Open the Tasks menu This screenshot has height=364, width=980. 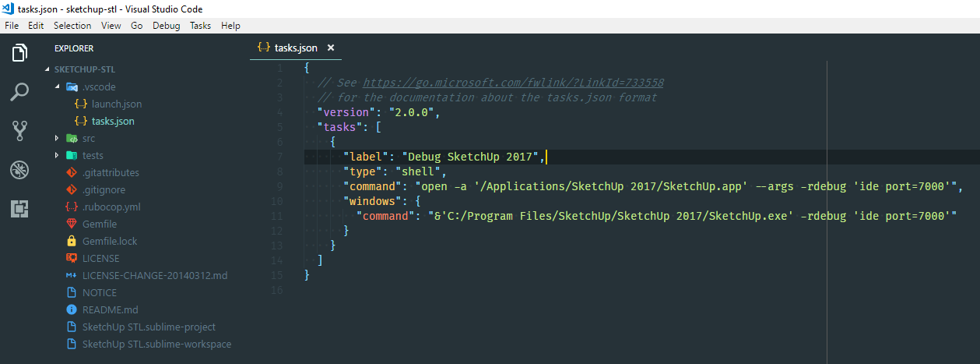click(200, 26)
